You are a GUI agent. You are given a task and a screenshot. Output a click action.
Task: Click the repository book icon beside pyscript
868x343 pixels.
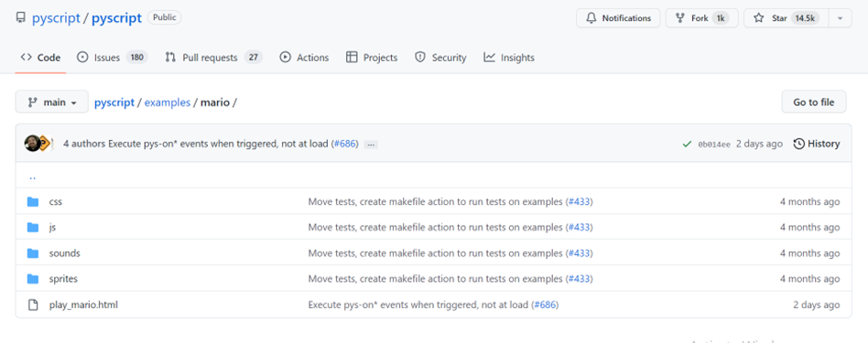[21, 17]
